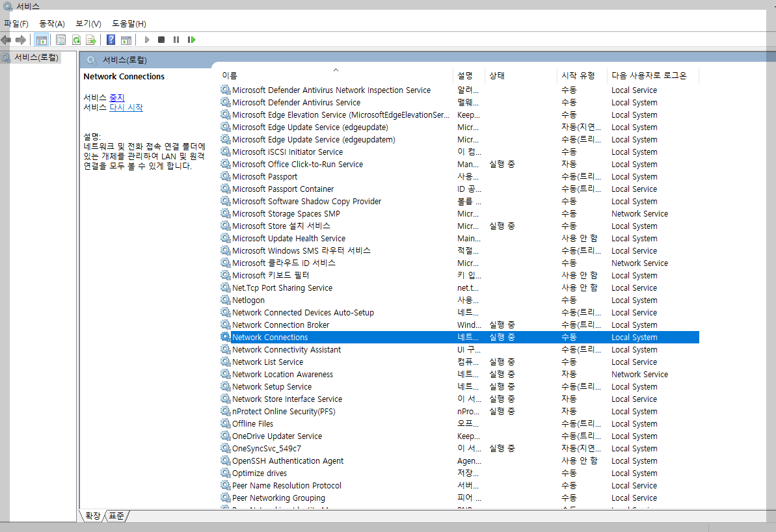Open the 도움말(H) menu
776x532 pixels.
tap(129, 24)
